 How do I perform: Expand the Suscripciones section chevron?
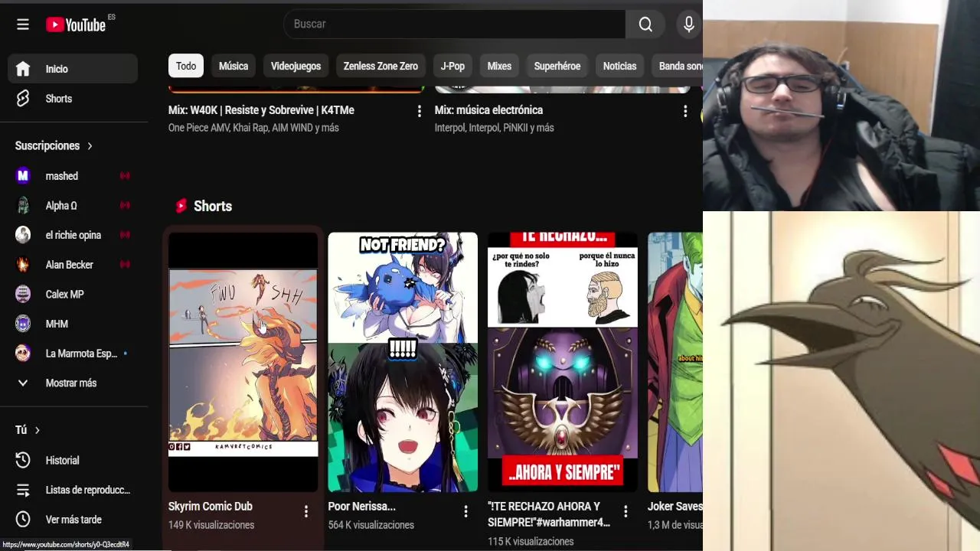(90, 145)
